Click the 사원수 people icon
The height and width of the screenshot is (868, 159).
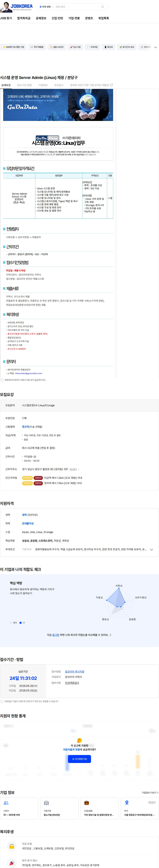tap(6, 803)
